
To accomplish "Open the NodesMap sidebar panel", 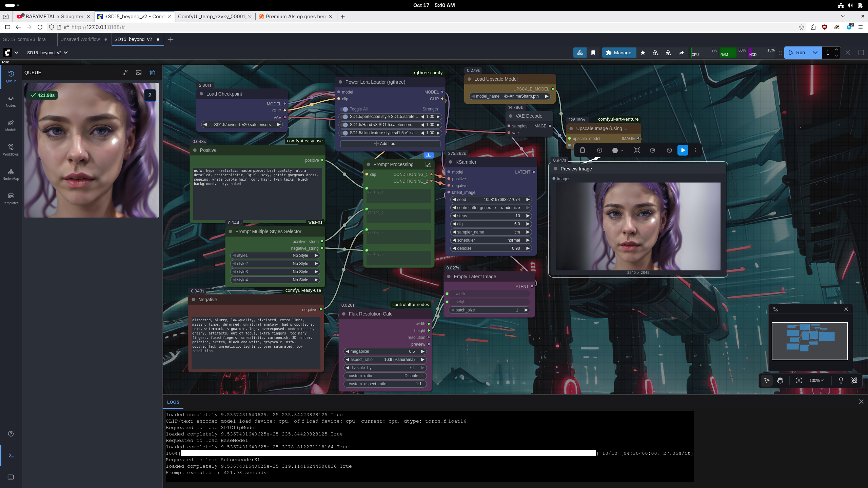I will point(11,174).
